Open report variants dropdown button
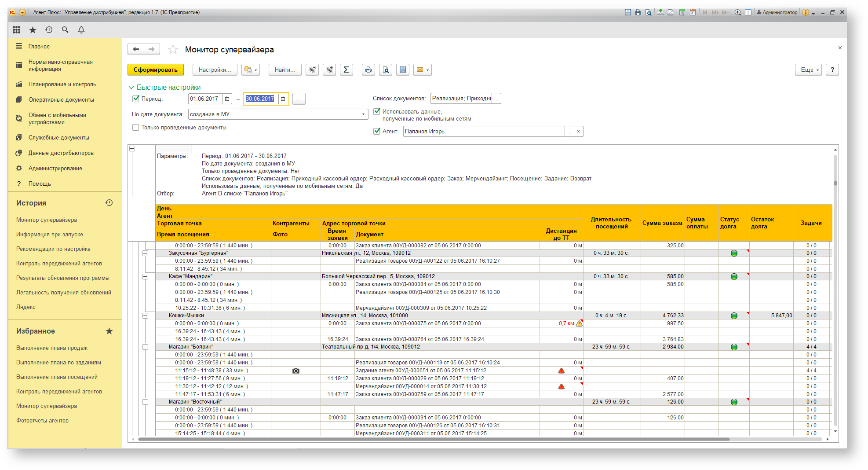 click(x=251, y=70)
